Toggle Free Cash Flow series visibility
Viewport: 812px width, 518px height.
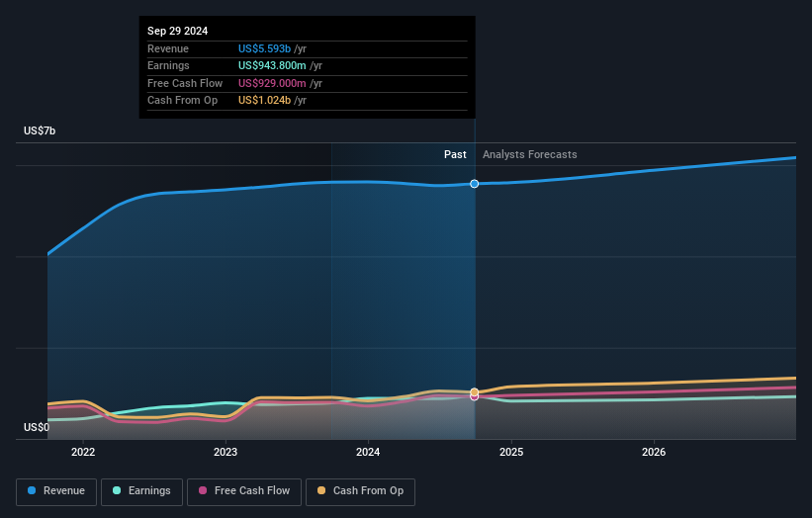coord(244,491)
